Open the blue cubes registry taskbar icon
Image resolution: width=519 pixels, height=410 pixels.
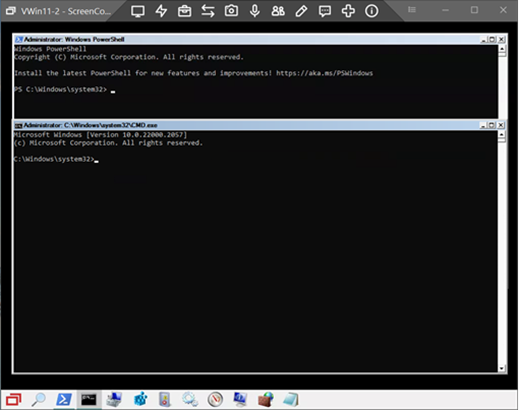140,399
